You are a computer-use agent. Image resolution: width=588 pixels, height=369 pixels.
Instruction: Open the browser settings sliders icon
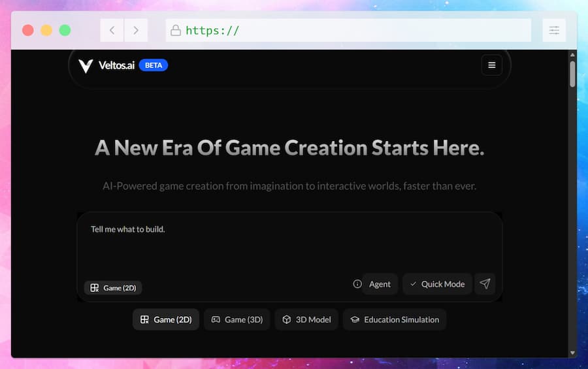pyautogui.click(x=554, y=30)
